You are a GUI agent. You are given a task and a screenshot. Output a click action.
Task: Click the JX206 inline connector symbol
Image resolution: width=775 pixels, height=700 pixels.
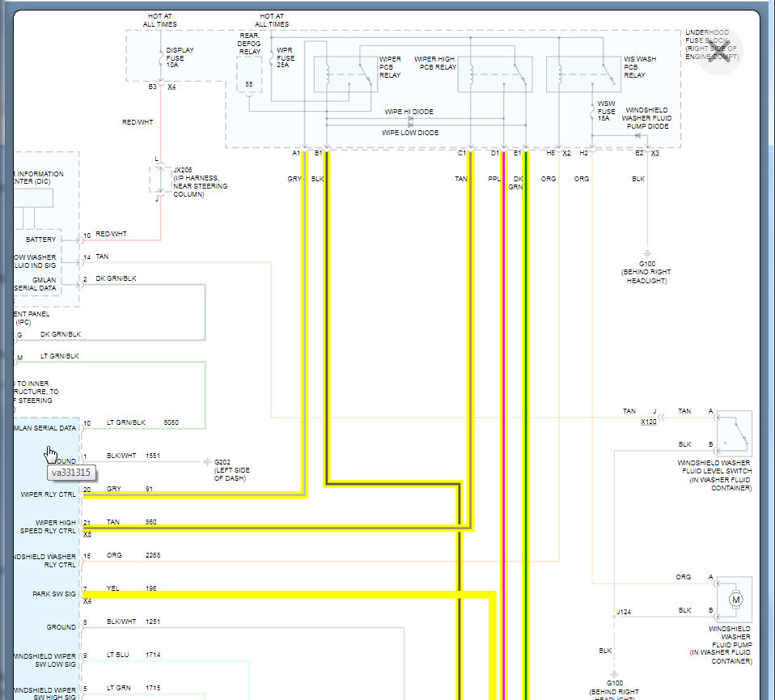(159, 179)
